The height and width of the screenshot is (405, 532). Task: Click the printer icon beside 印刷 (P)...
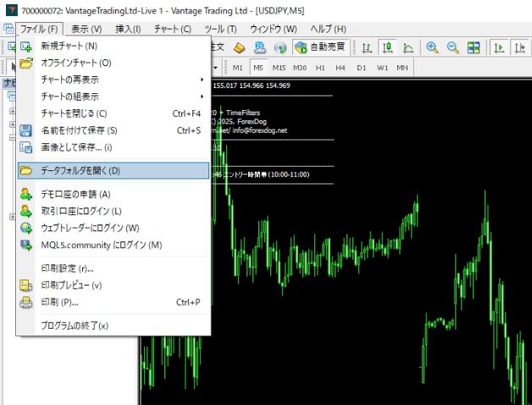coord(26,302)
